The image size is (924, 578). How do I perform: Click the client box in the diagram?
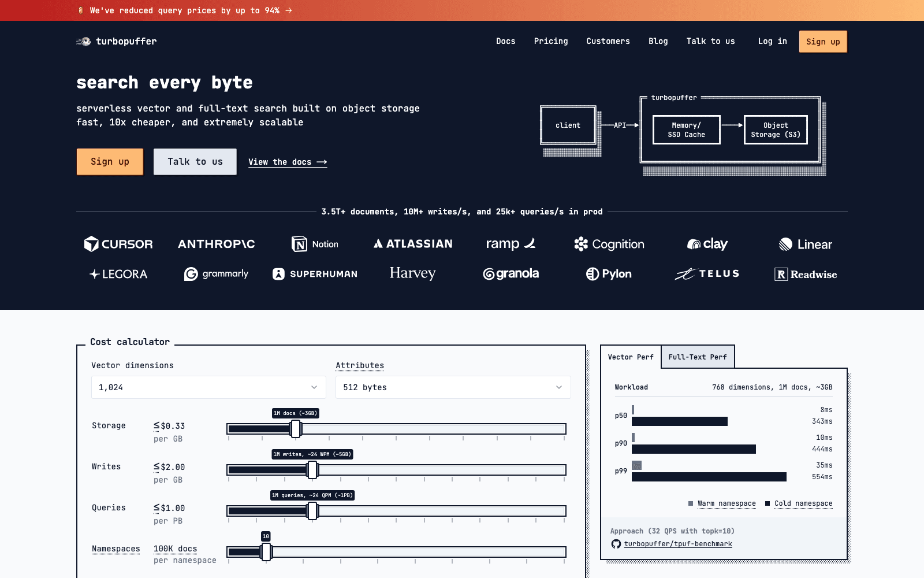point(568,125)
